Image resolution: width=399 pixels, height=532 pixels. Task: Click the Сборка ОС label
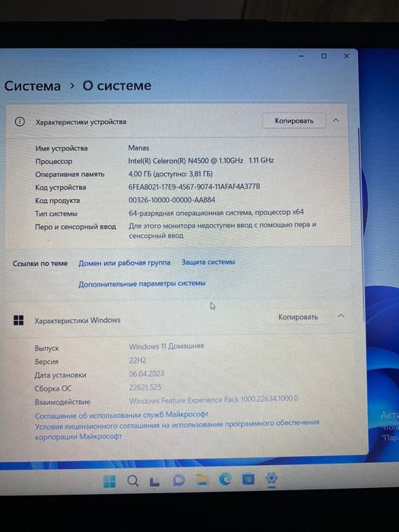click(x=53, y=388)
